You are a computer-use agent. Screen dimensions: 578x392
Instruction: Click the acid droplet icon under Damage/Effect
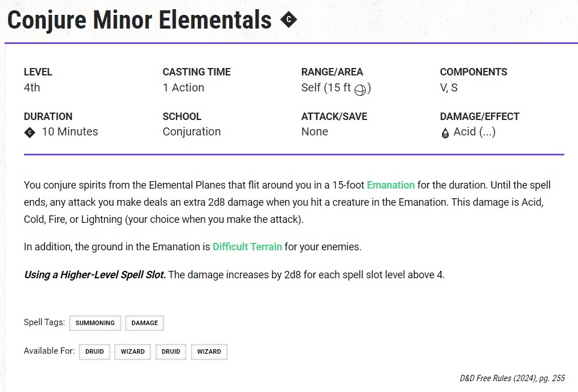(445, 133)
